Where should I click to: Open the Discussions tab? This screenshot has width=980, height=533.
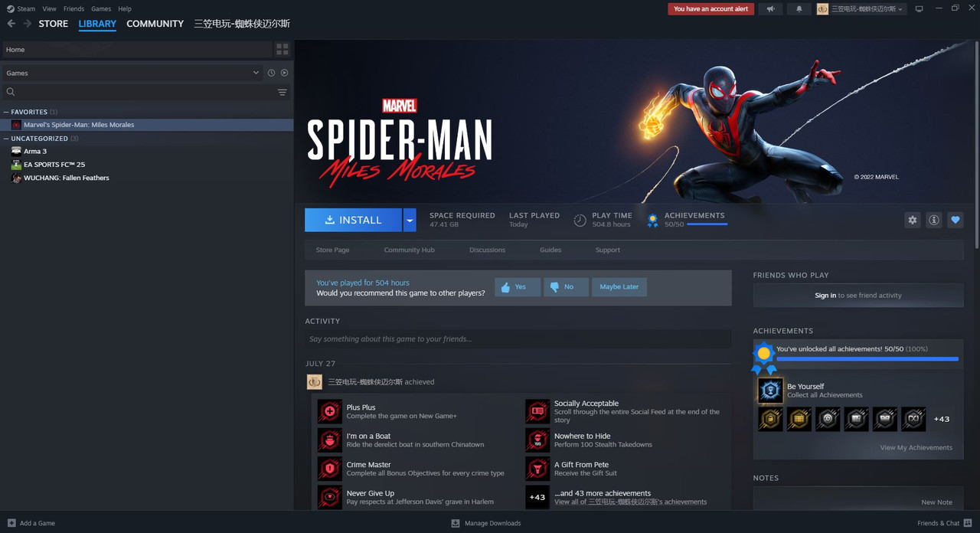[487, 250]
